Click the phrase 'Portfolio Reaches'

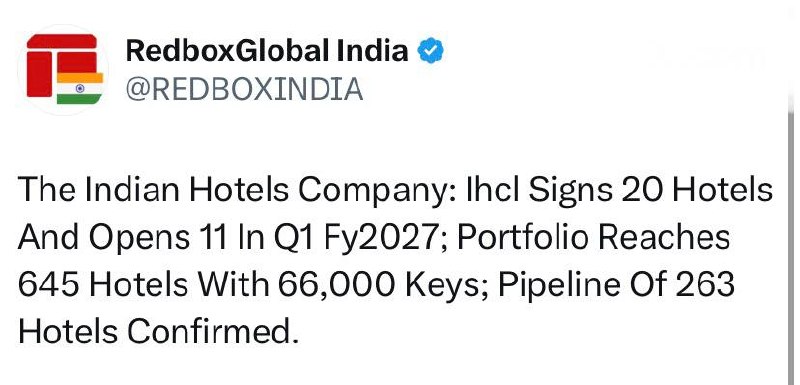pyautogui.click(x=593, y=238)
